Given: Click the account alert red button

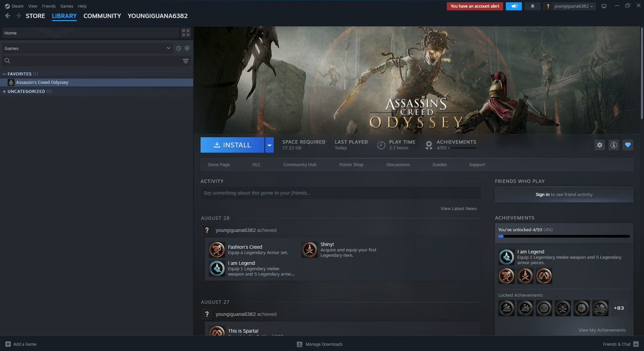Looking at the screenshot, I should [x=475, y=6].
